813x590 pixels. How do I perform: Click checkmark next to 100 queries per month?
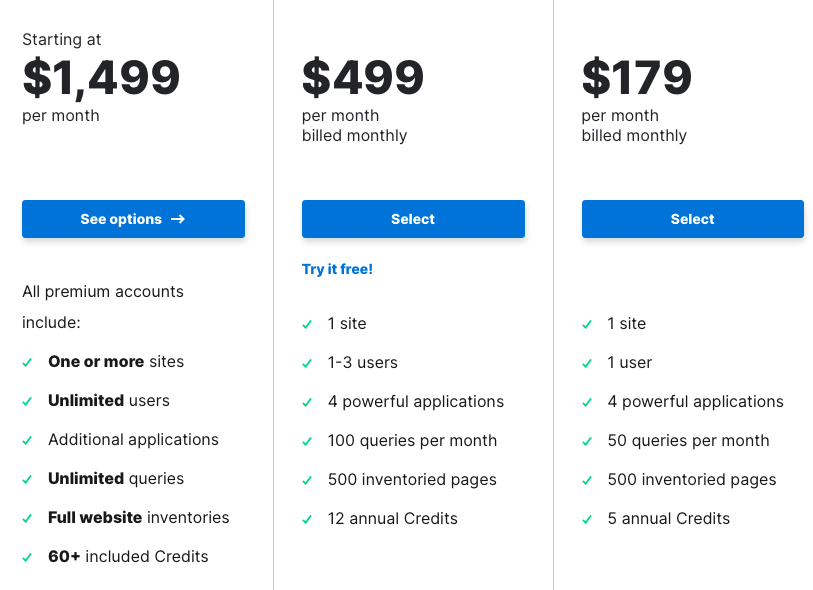point(307,441)
